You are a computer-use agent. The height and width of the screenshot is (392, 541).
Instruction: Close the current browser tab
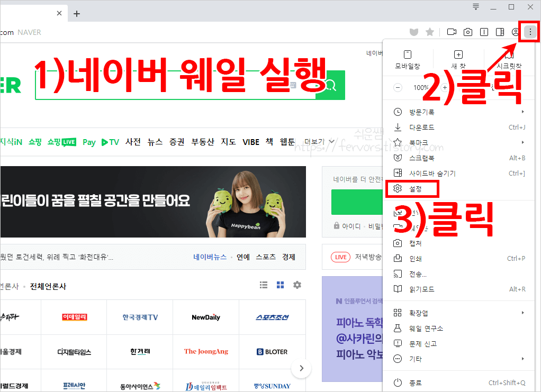coord(59,13)
